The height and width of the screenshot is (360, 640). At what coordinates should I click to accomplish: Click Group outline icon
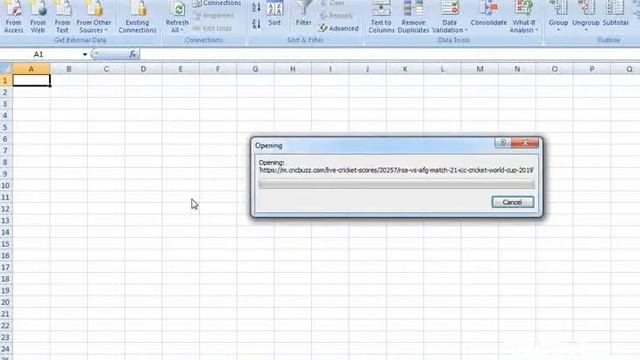[x=558, y=16]
